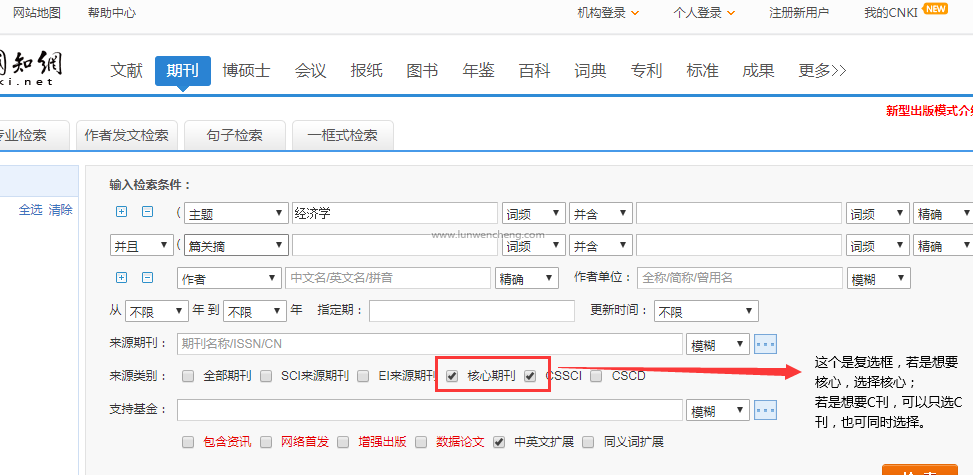Open 支持基金 模糊 dropdown

(x=718, y=409)
